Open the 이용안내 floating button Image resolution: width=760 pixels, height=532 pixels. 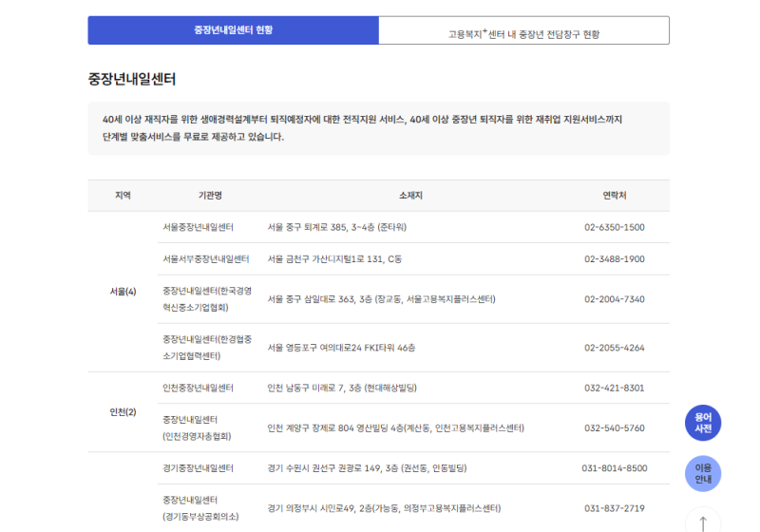pos(703,473)
